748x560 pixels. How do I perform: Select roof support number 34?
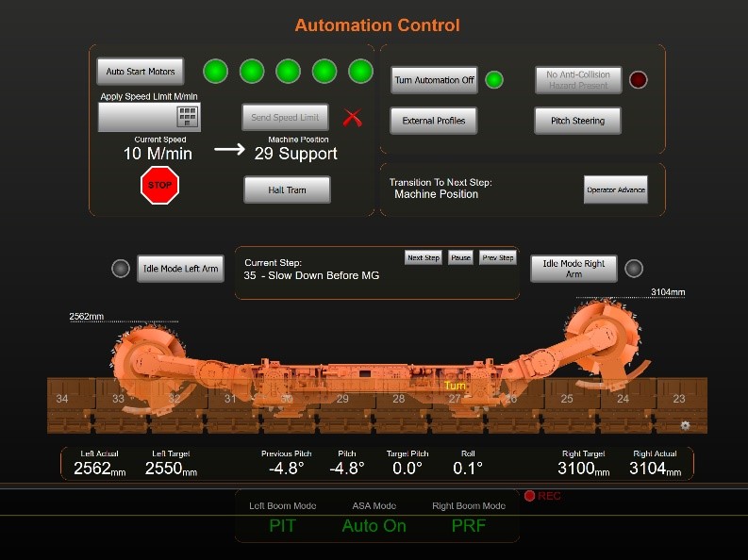62,399
